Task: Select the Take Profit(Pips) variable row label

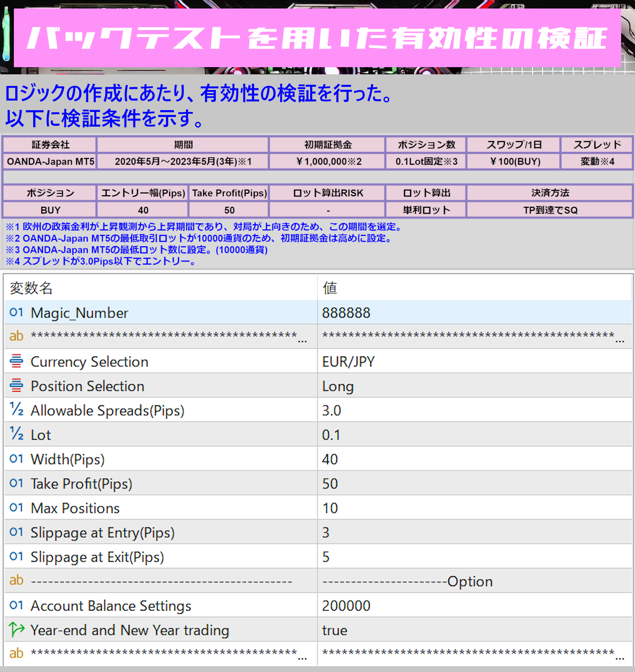Action: (81, 484)
